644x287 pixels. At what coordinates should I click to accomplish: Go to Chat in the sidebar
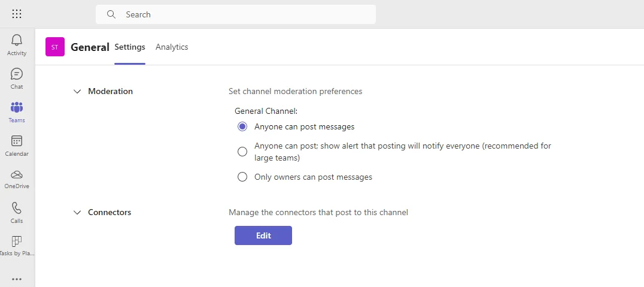point(17,74)
